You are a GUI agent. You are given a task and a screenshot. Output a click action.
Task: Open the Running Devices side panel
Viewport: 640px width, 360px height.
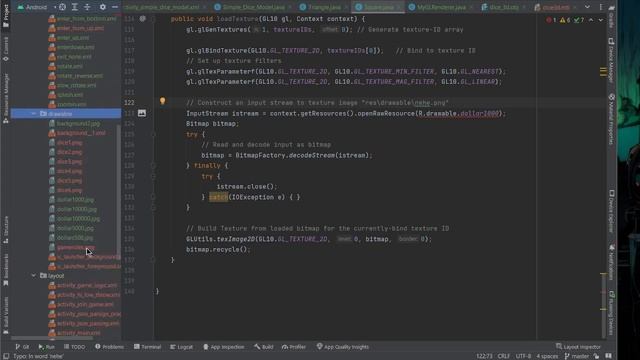611,313
